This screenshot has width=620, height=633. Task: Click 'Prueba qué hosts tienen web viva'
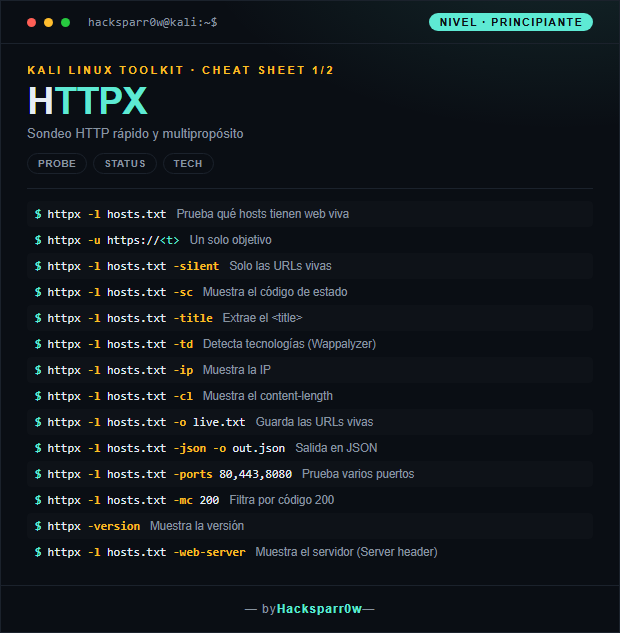pos(263,214)
